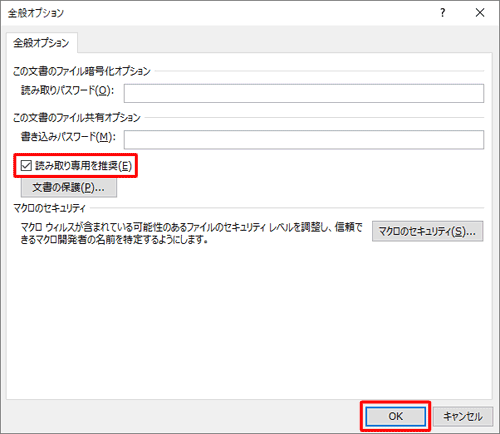Click the この文書のファイル共有オプション heading
Viewport: 500px width, 434px height.
77,117
